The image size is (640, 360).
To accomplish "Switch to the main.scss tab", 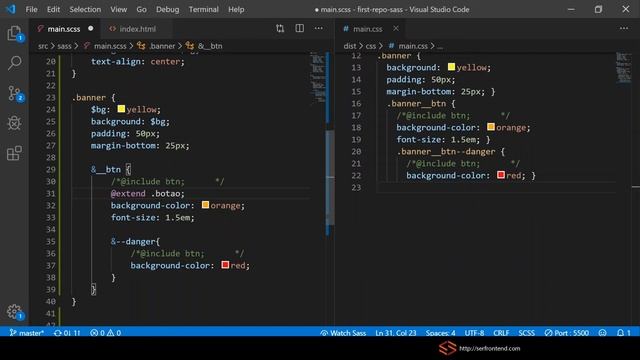I will [63, 29].
